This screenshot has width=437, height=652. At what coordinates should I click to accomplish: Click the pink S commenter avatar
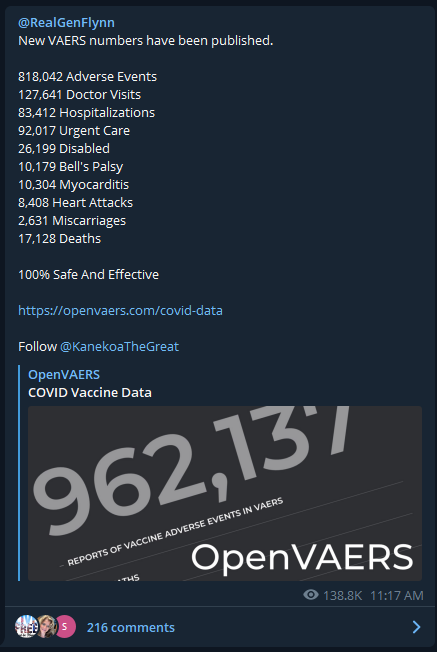tap(65, 627)
